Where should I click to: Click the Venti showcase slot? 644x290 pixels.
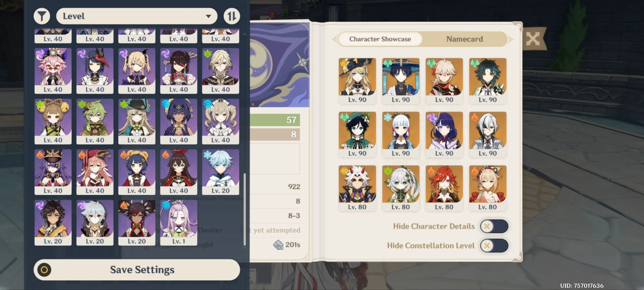click(357, 134)
